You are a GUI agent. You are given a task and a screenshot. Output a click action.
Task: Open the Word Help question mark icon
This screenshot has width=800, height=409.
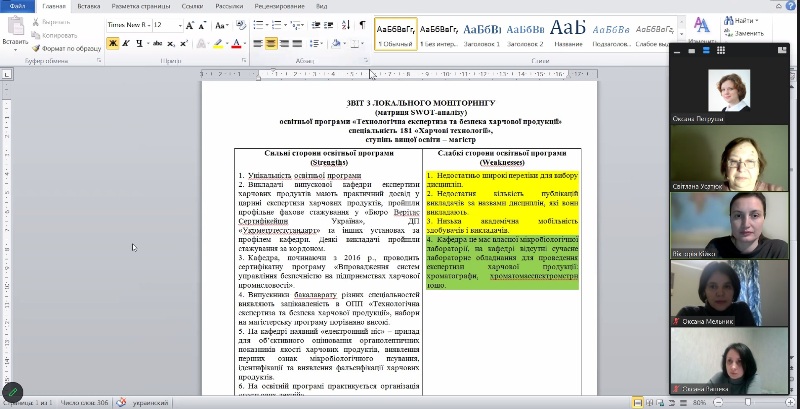pos(791,6)
